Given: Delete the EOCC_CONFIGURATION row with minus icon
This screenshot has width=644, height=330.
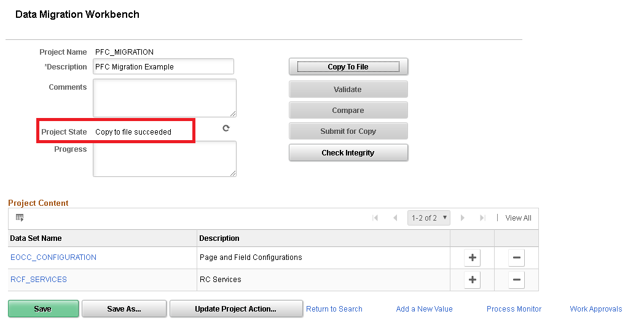Looking at the screenshot, I should pyautogui.click(x=517, y=257).
